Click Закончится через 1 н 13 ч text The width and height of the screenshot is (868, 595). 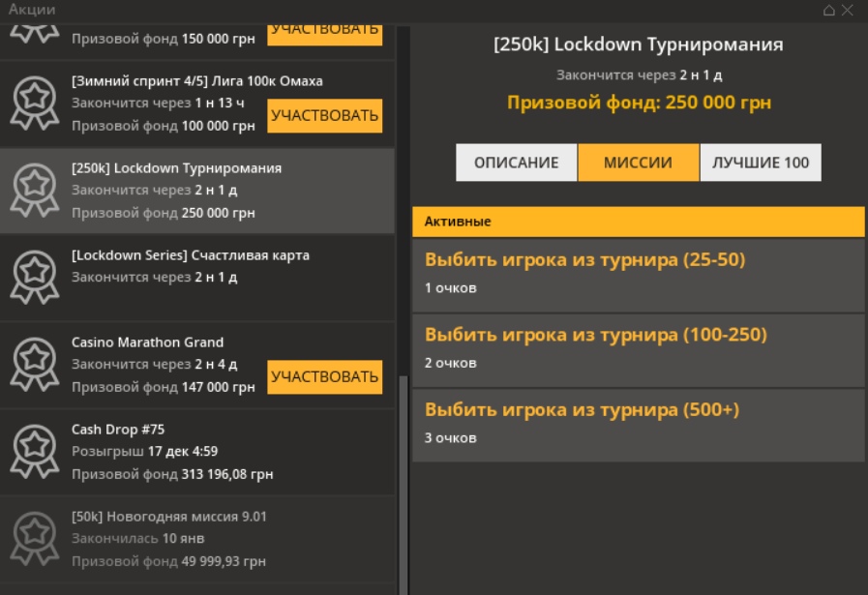coord(158,103)
